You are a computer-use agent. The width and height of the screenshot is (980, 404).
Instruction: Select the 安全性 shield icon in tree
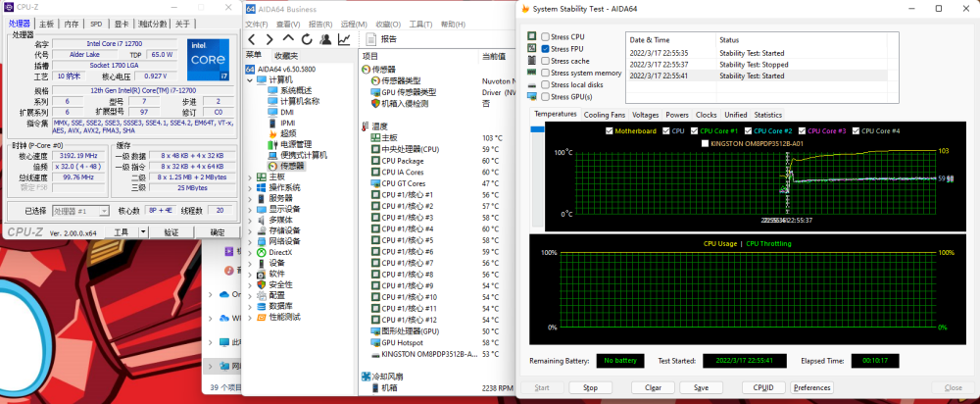tap(262, 284)
